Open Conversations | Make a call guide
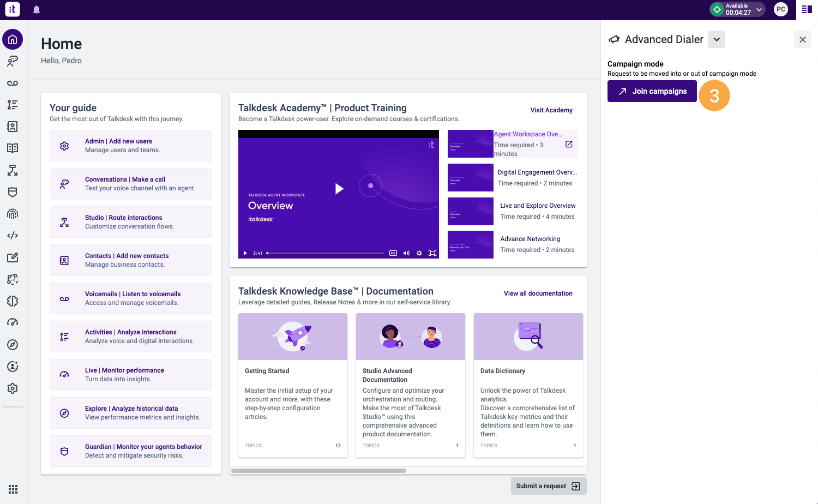Screen dimensions: 818x504 (x=131, y=184)
